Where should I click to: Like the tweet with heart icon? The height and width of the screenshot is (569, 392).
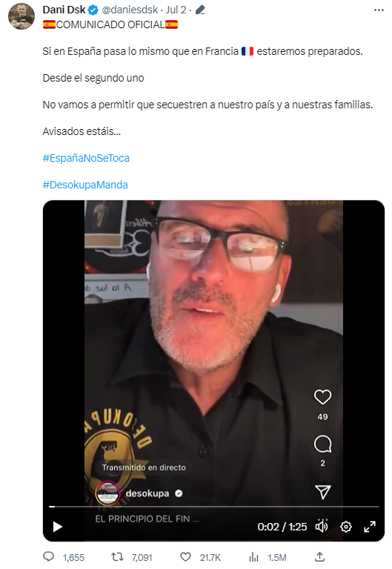pos(186,556)
